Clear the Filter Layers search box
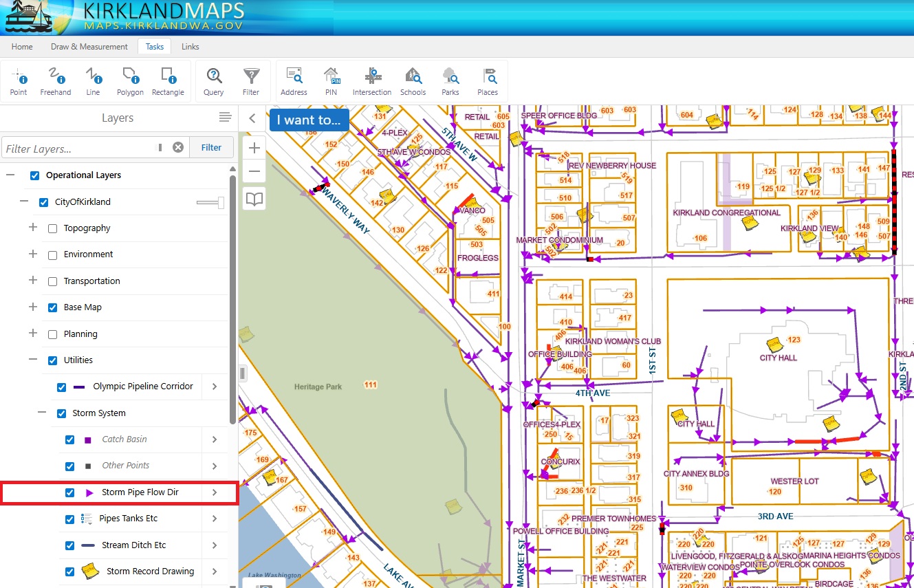 pyautogui.click(x=178, y=147)
